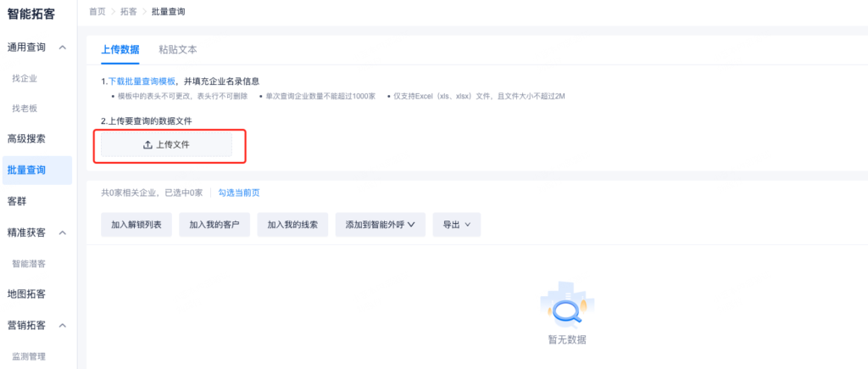Open the 导出 export dropdown
This screenshot has width=868, height=369.
point(457,225)
